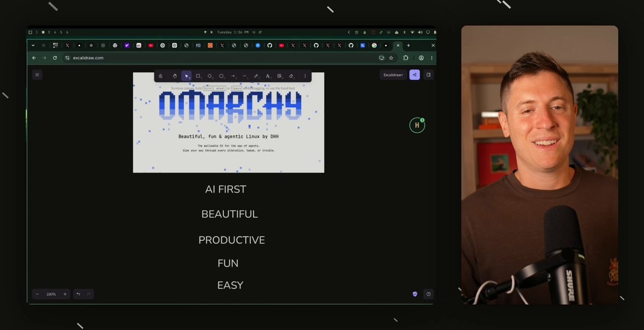
Task: Select the PRODUCTIVE text on canvas
Action: (232, 240)
